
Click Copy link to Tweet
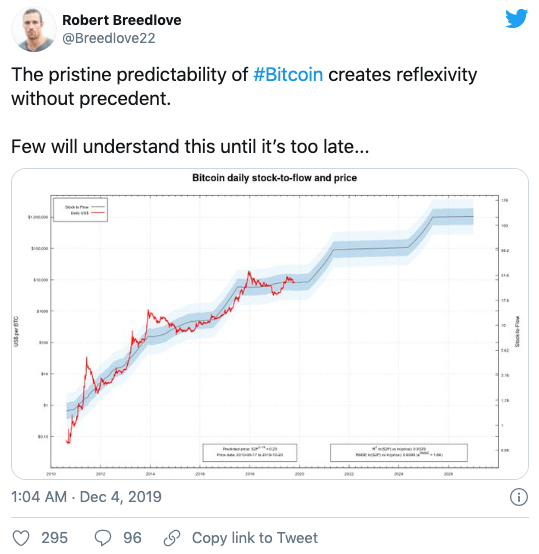pos(255,538)
